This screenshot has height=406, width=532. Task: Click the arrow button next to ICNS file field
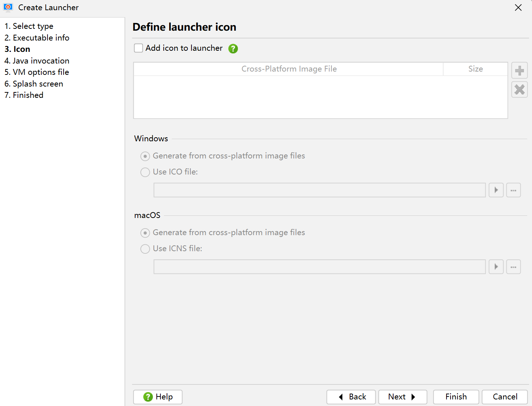click(x=496, y=267)
